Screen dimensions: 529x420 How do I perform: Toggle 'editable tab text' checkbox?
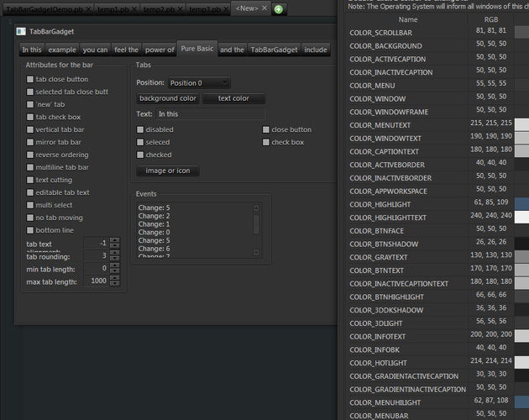tap(30, 192)
